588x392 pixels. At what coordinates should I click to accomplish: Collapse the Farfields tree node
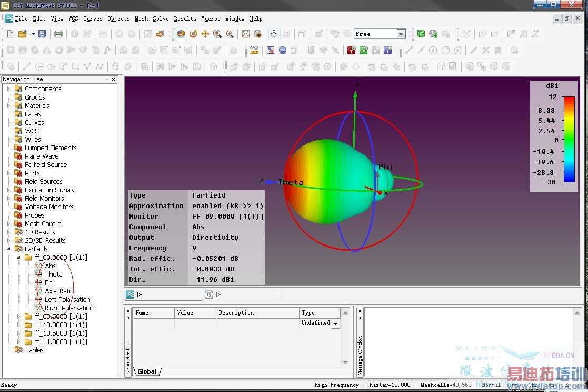coord(9,249)
